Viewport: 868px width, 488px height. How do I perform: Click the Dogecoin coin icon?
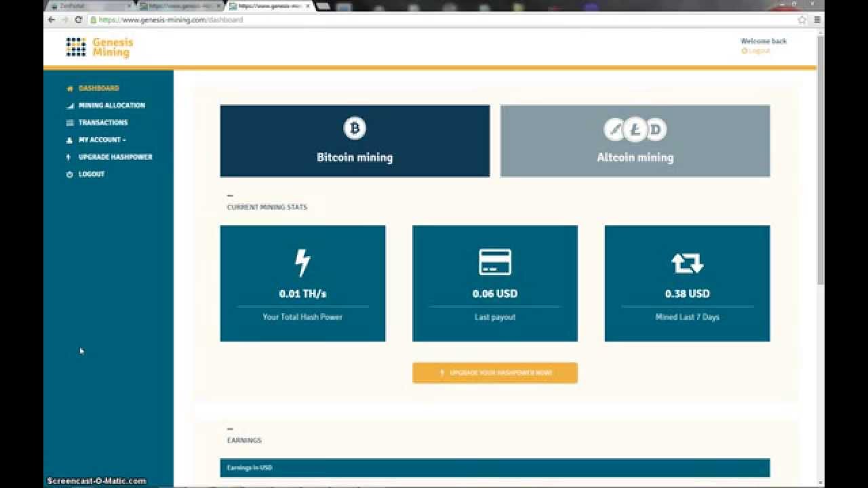pos(656,129)
